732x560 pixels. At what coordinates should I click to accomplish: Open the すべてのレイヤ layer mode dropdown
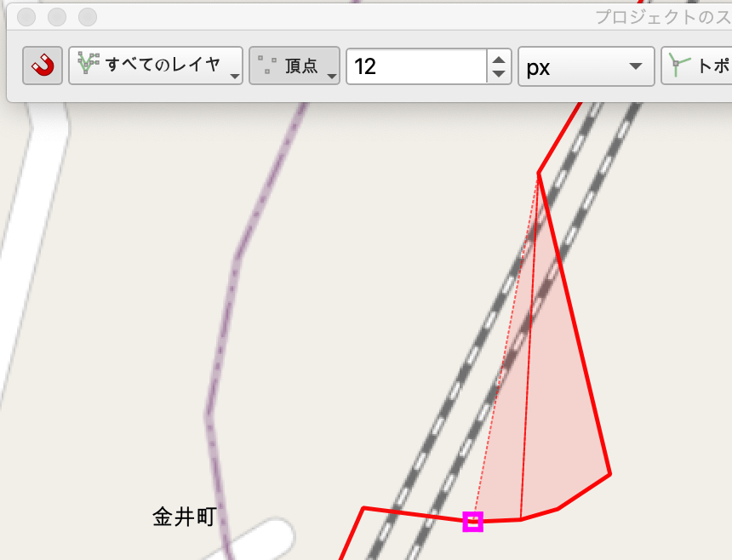[156, 66]
